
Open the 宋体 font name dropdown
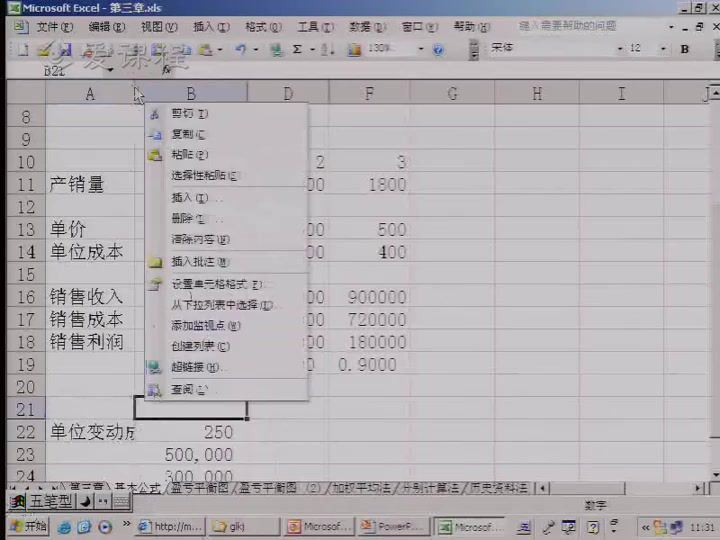click(621, 49)
